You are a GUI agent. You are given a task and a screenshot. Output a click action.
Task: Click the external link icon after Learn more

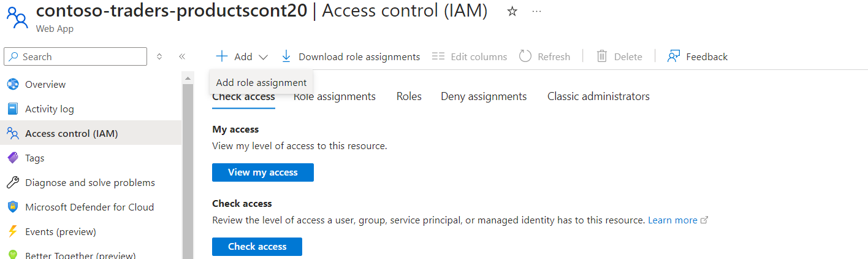click(704, 220)
